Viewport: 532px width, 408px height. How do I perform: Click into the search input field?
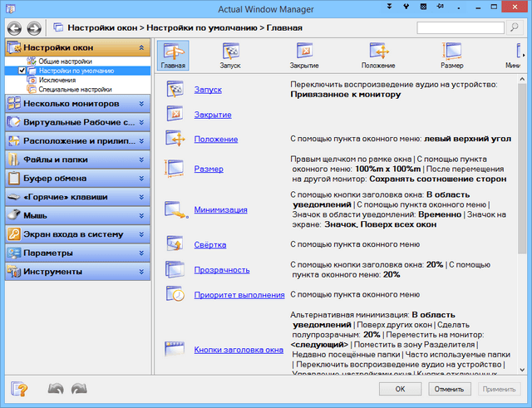pyautogui.click(x=459, y=27)
